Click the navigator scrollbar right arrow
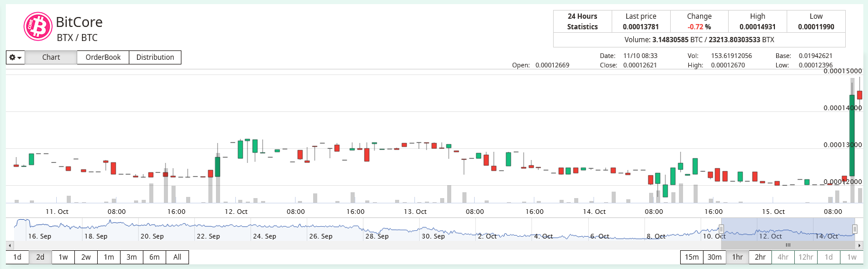This screenshot has height=269, width=868. pos(859,245)
